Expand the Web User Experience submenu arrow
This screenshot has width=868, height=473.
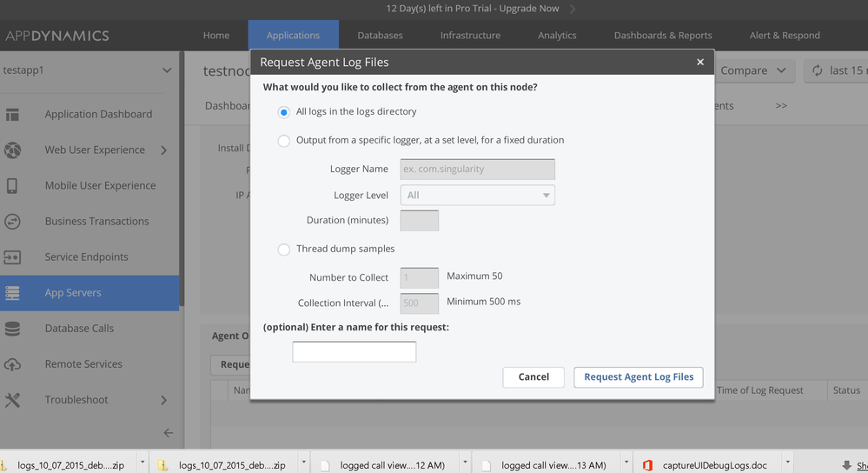point(164,150)
